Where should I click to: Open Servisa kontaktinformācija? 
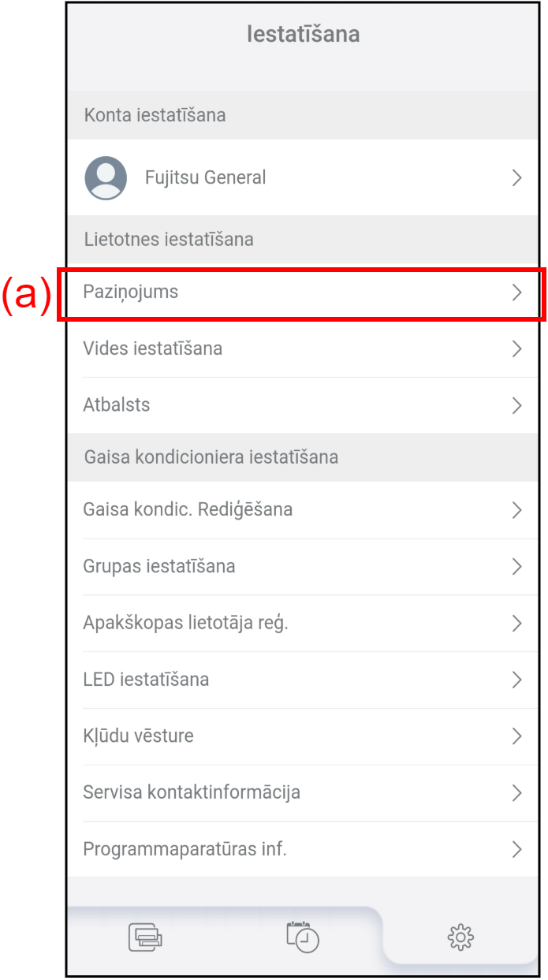(303, 793)
